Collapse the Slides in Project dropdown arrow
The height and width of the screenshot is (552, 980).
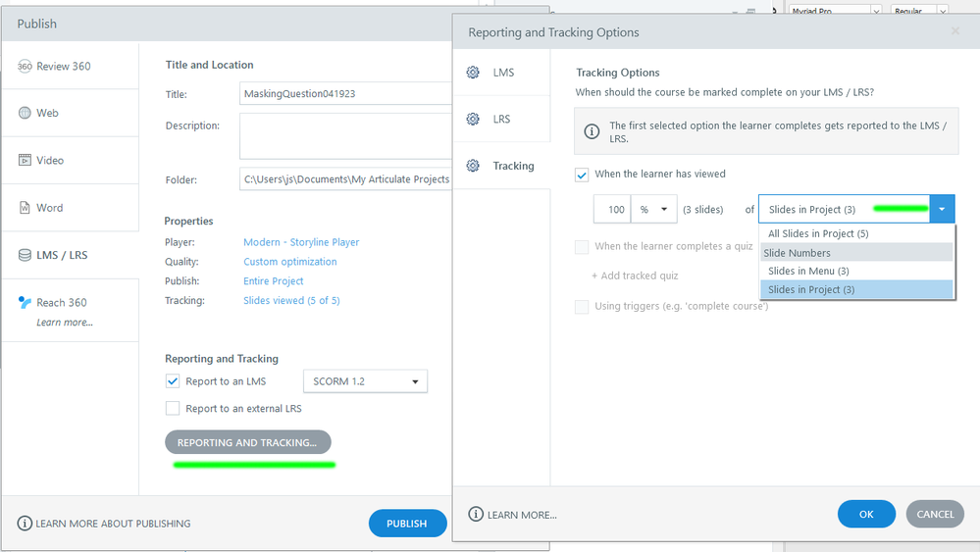(x=942, y=209)
